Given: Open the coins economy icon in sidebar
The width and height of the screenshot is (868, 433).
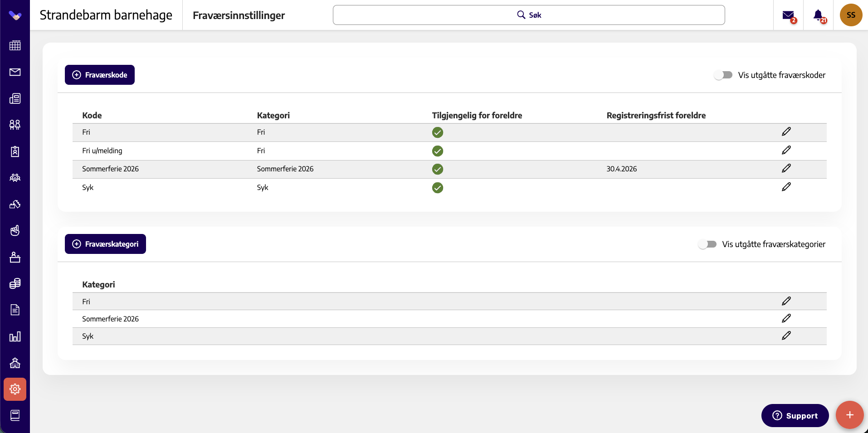Looking at the screenshot, I should coord(15,283).
